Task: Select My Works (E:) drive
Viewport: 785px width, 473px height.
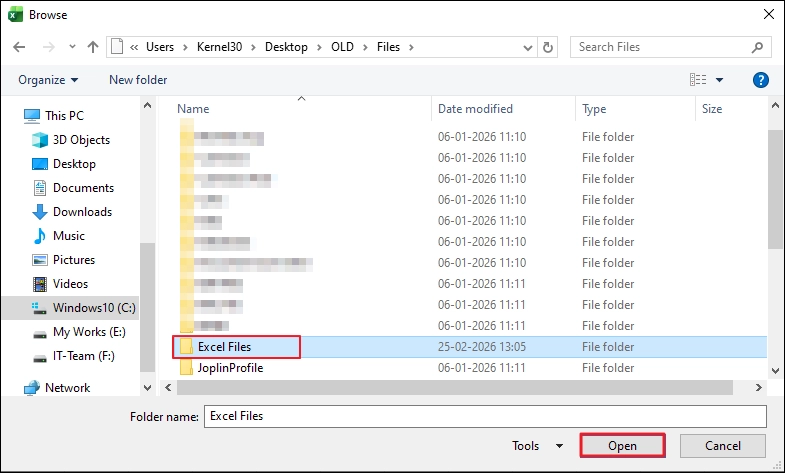Action: pos(89,332)
